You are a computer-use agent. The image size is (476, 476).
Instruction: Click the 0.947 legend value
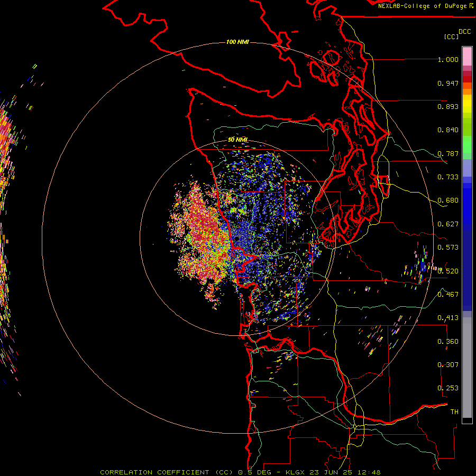[448, 83]
